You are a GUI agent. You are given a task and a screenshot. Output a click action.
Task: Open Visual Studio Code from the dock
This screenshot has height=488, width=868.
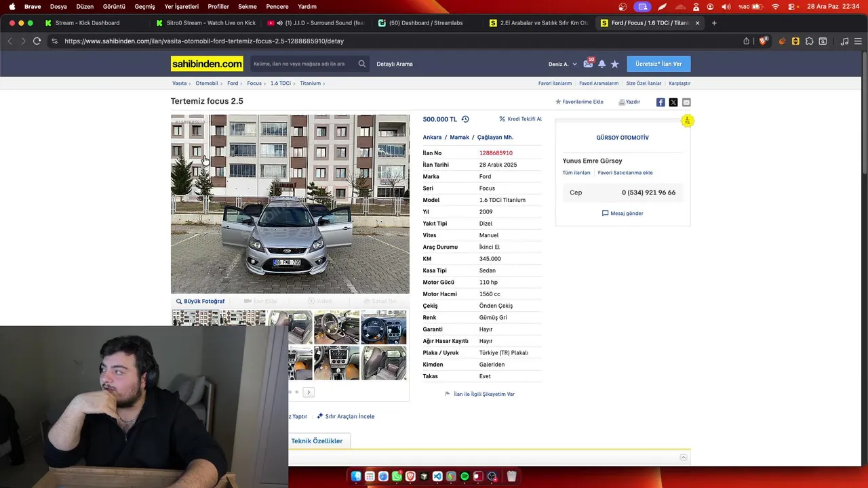437,476
